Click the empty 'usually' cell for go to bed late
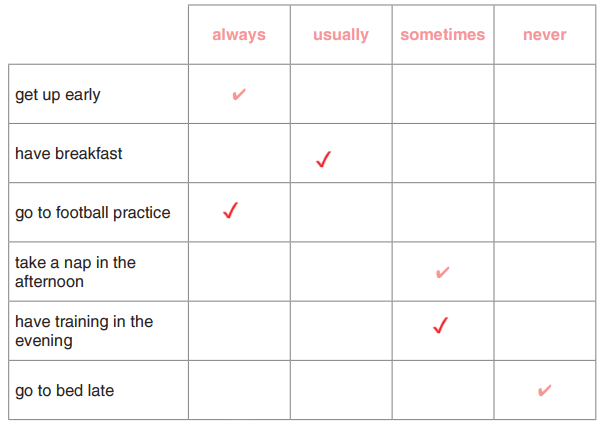This screenshot has width=602, height=427. (340, 390)
